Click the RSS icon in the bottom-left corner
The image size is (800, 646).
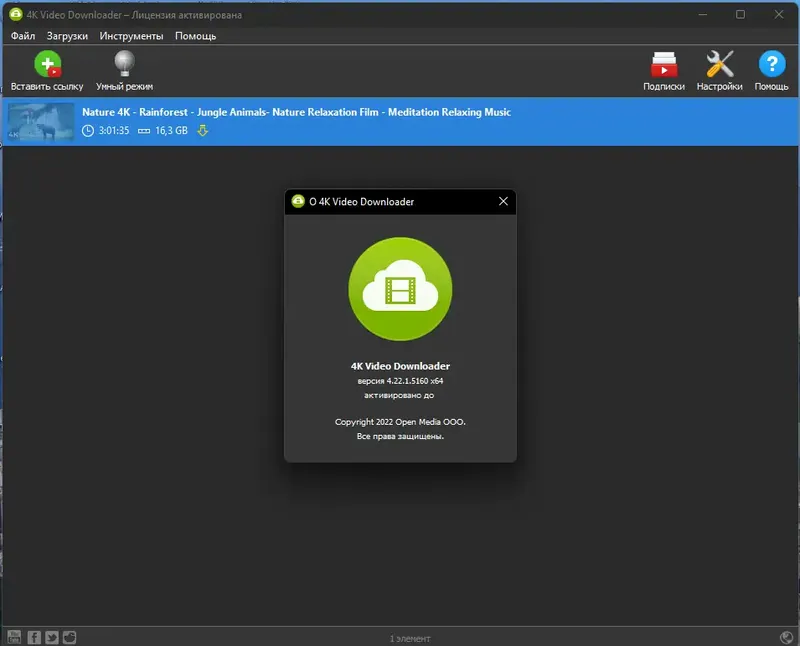(x=14, y=636)
